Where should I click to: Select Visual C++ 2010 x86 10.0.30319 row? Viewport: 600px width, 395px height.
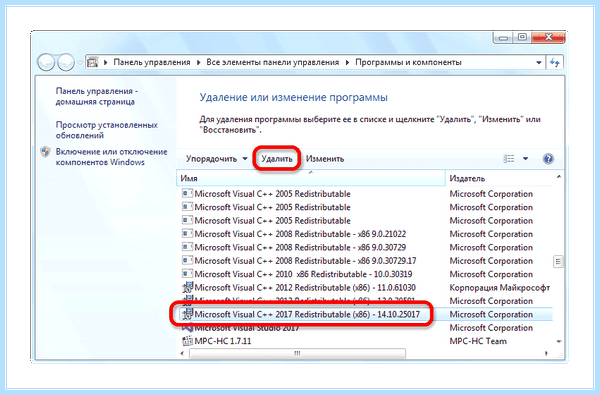[365, 274]
